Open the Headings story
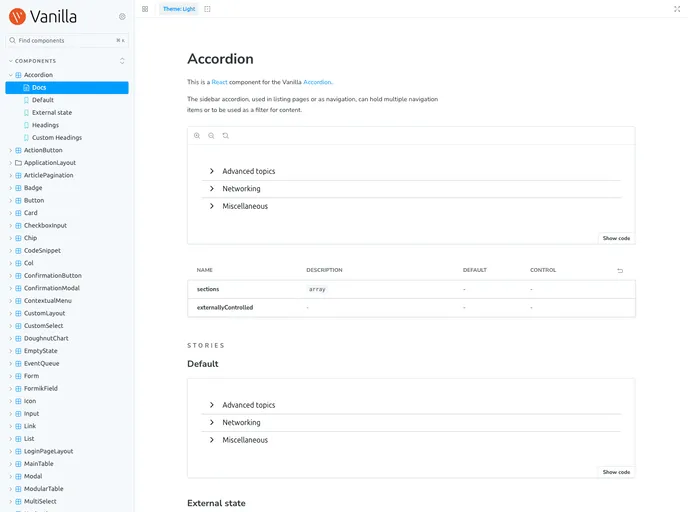Image resolution: width=688 pixels, height=512 pixels. 45,125
